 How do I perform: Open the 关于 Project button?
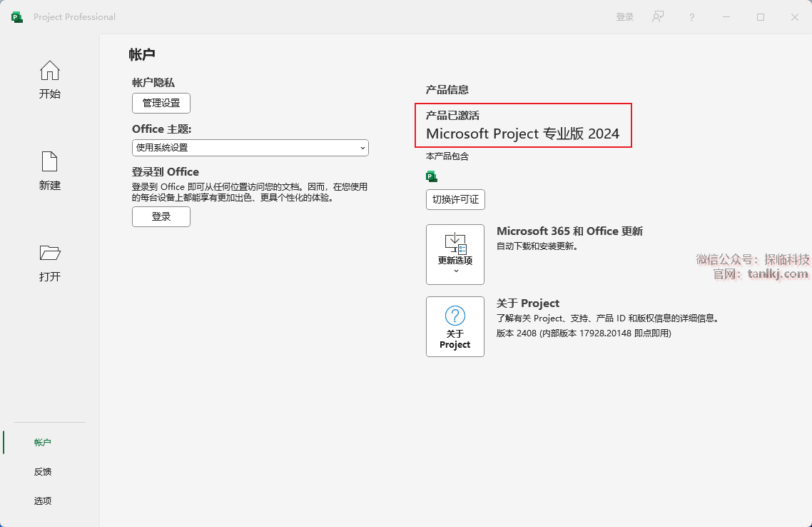click(x=455, y=326)
